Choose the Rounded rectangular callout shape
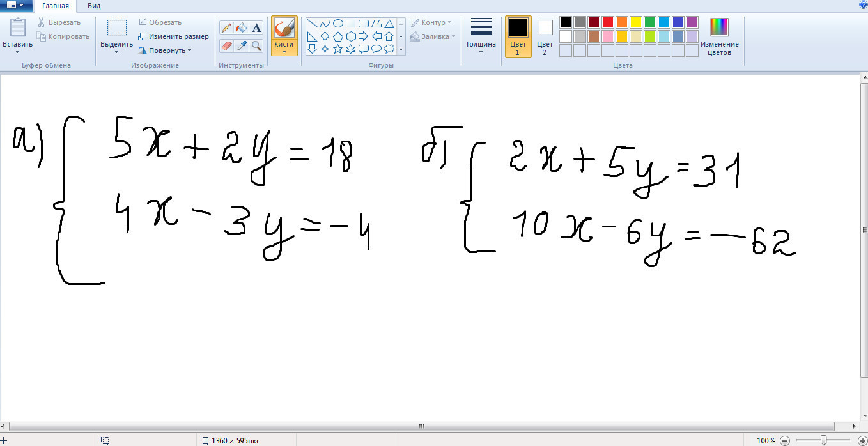Screen dimensions: 868x446 point(364,49)
